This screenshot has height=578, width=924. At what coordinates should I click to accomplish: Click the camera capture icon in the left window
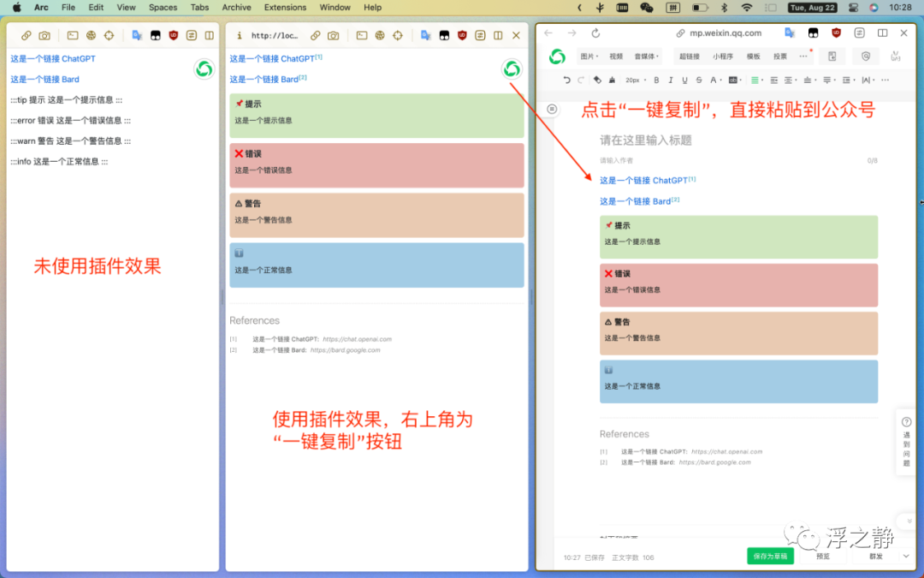click(x=44, y=35)
